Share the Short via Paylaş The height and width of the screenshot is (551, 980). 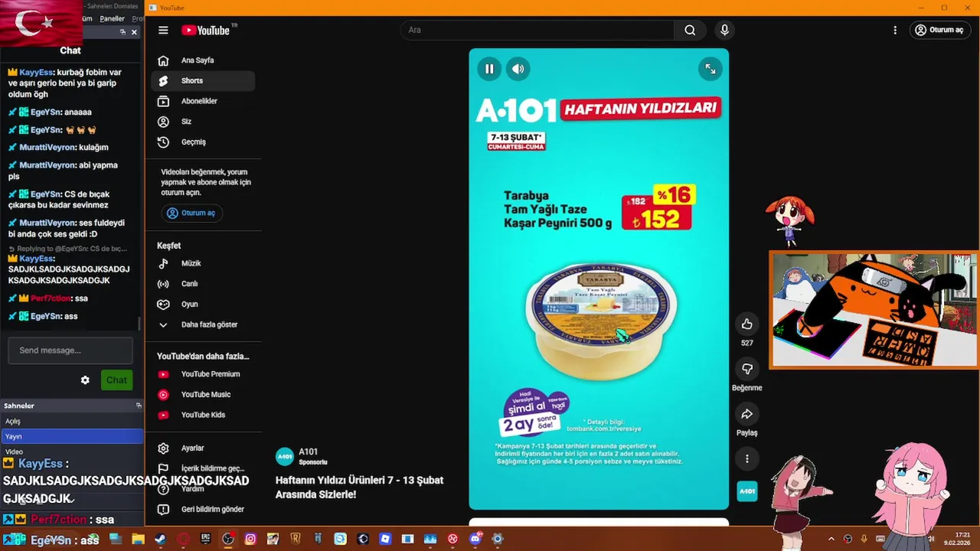click(747, 414)
